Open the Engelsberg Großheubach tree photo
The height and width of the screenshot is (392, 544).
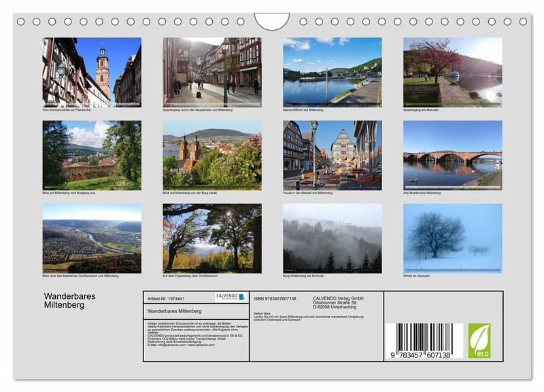pos(212,238)
